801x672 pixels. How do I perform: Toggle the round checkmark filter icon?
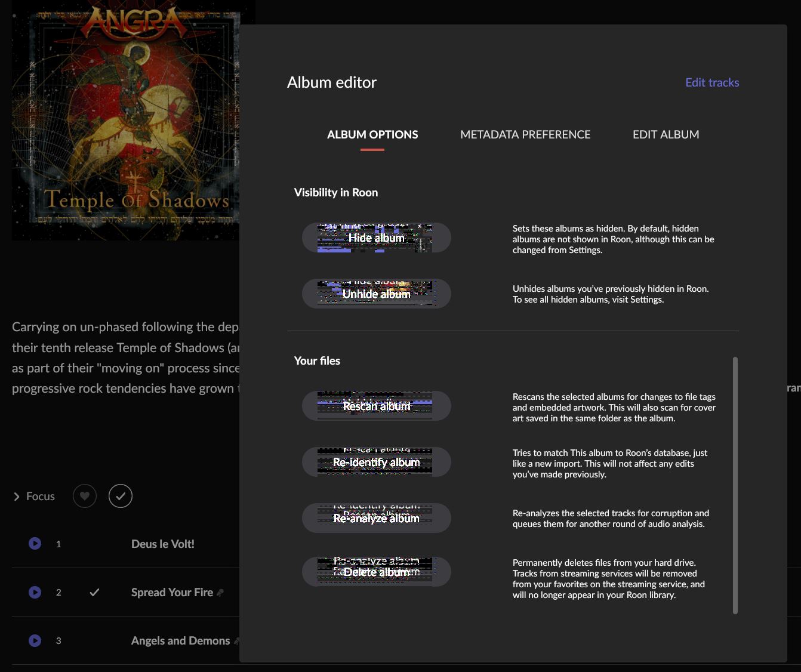pos(121,496)
